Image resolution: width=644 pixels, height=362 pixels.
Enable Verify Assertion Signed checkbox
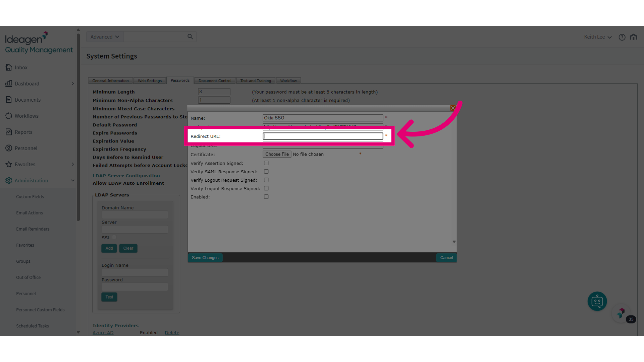click(266, 163)
